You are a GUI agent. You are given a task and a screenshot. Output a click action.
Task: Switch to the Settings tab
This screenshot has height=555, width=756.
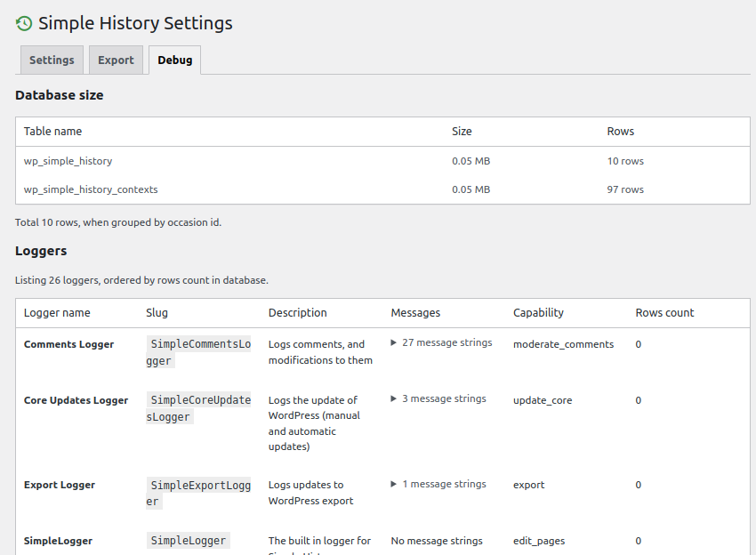pos(52,60)
